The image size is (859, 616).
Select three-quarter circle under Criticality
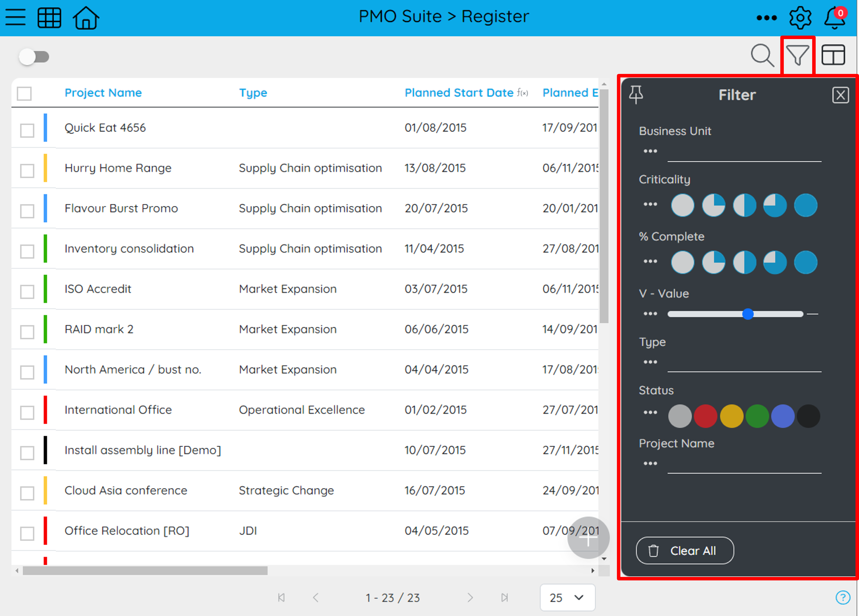tap(775, 206)
